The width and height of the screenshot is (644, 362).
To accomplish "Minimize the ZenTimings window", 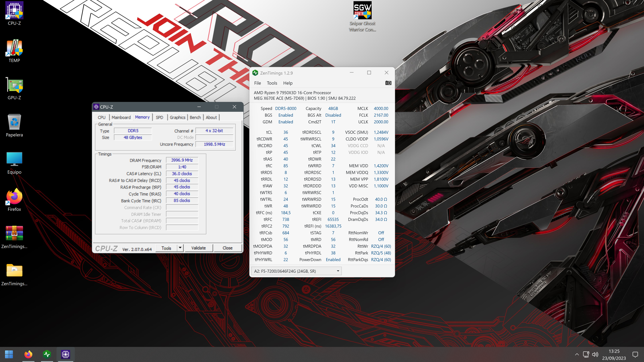I will coord(352,73).
